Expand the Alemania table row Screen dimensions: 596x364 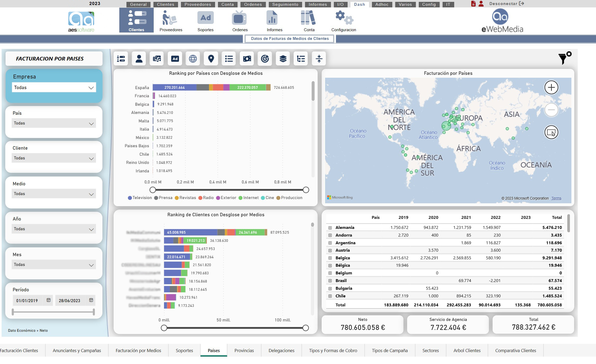point(330,228)
